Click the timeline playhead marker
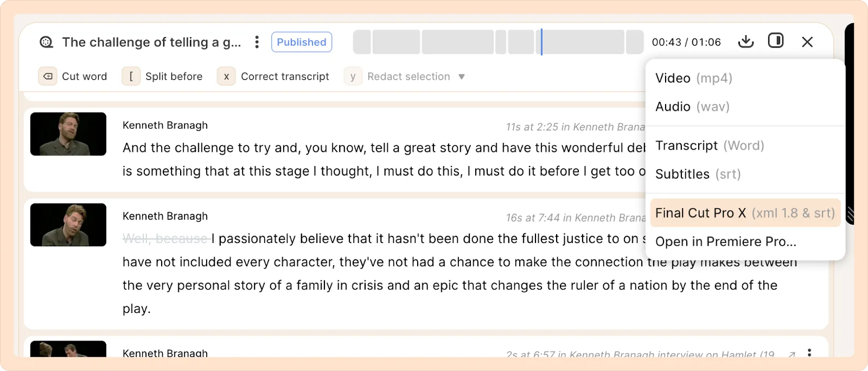Image resolution: width=868 pixels, height=371 pixels. 541,42
